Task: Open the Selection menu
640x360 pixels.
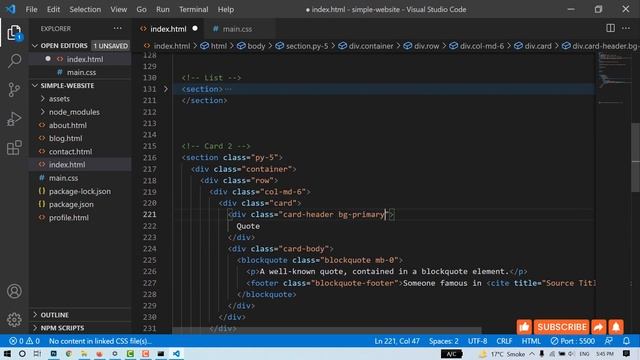Action: pyautogui.click(x=85, y=9)
